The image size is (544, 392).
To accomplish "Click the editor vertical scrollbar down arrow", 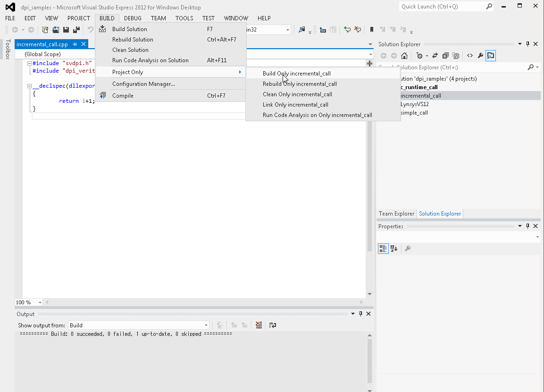I will (x=369, y=294).
